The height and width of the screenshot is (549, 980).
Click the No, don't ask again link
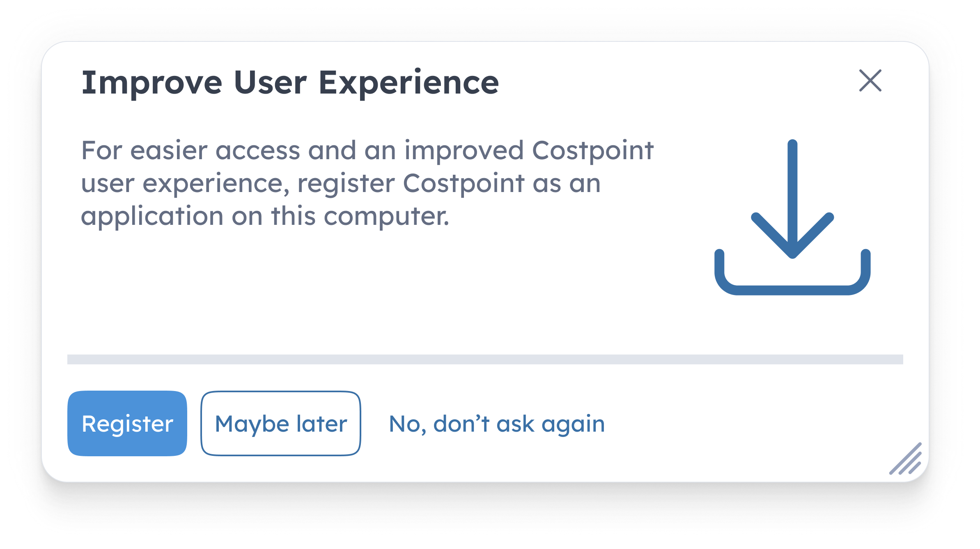[497, 423]
